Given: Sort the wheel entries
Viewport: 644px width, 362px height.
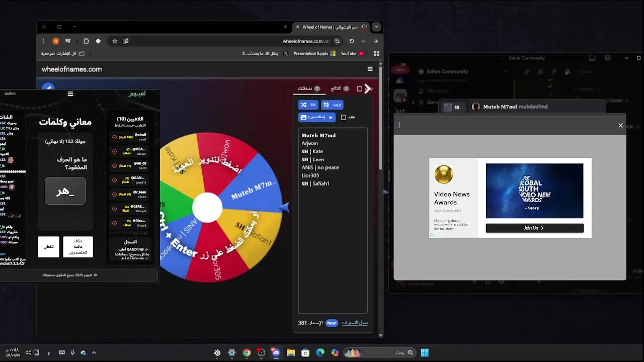Looking at the screenshot, I should [332, 105].
